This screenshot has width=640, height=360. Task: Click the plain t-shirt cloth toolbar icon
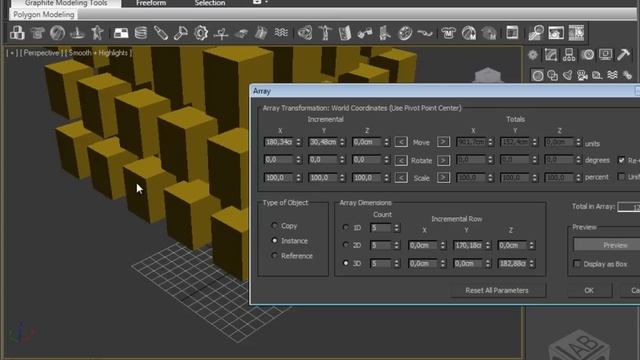[38, 33]
